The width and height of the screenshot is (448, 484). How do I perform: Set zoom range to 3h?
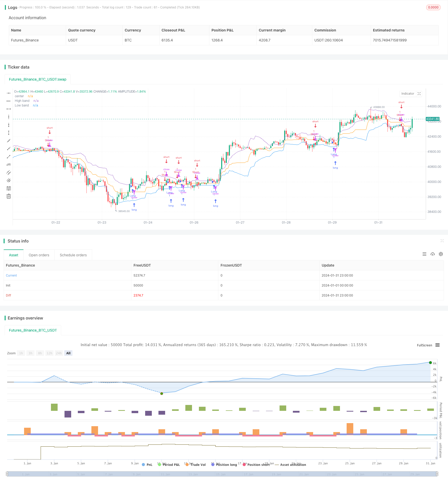tap(30, 353)
